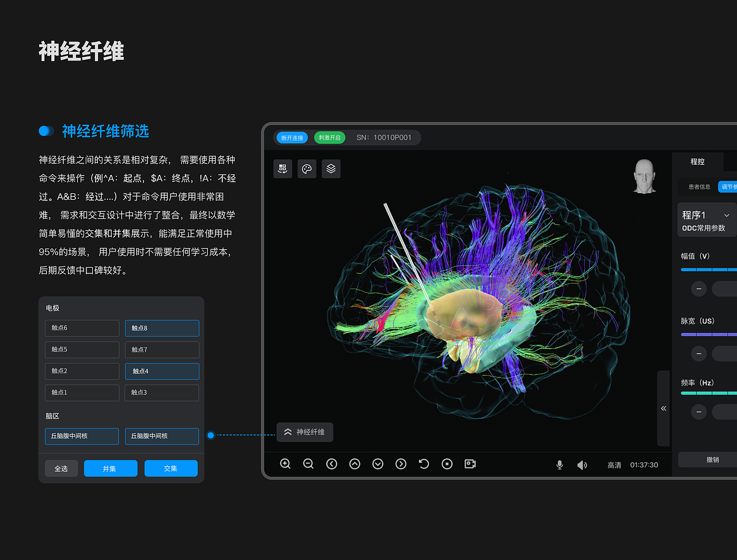Screen dimensions: 737x560
Task: Toggle electrode contact 触点6
Action: point(82,328)
